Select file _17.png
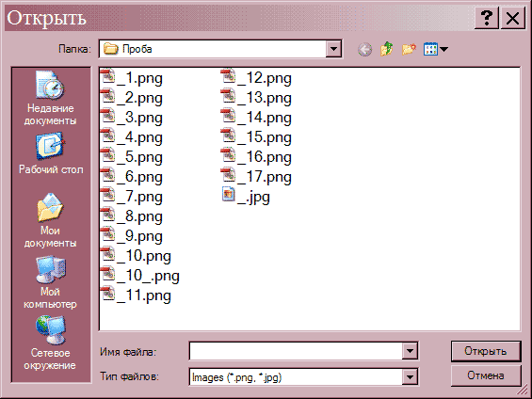 tap(257, 177)
